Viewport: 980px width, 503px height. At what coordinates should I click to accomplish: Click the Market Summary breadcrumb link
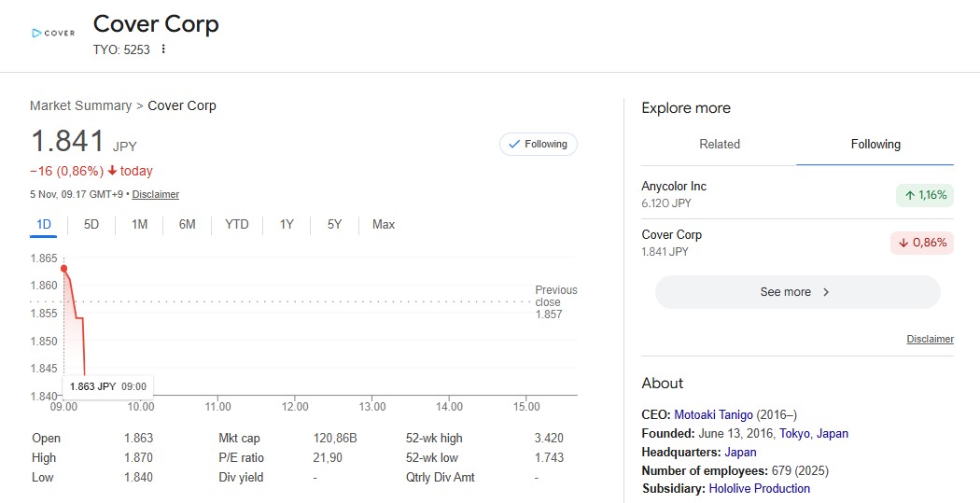(x=80, y=105)
